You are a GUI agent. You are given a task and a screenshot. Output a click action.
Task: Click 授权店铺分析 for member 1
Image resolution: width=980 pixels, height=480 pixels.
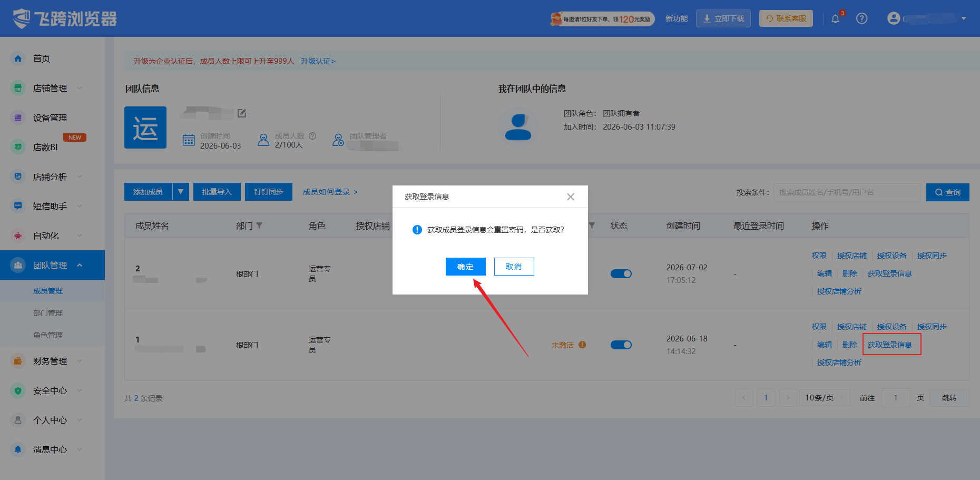[839, 363]
